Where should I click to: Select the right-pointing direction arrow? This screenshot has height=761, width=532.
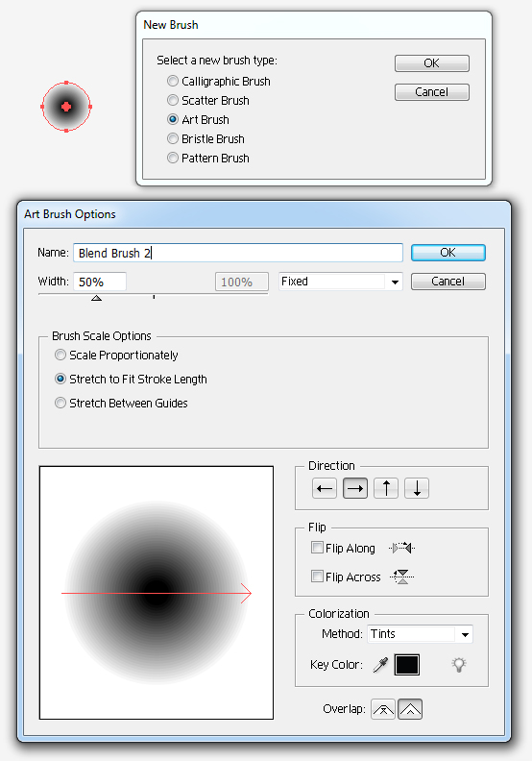(x=355, y=488)
